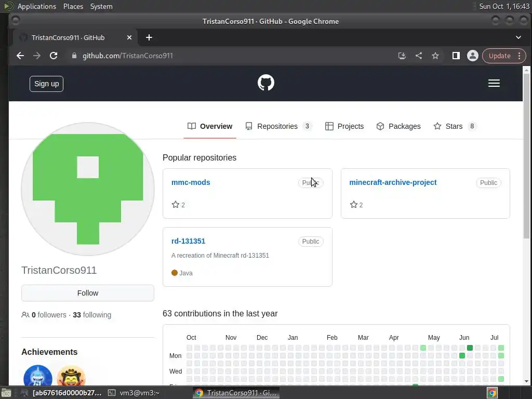
Task: Open the Places menu
Action: pyautogui.click(x=73, y=6)
